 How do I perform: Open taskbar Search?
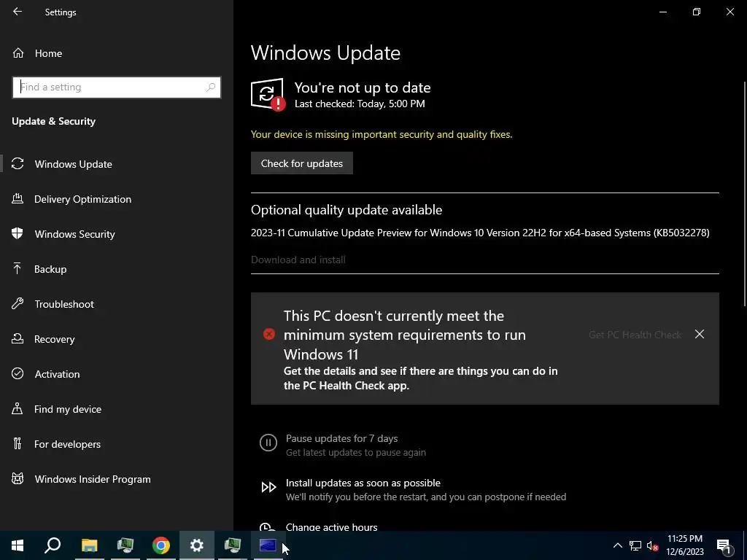click(53, 545)
